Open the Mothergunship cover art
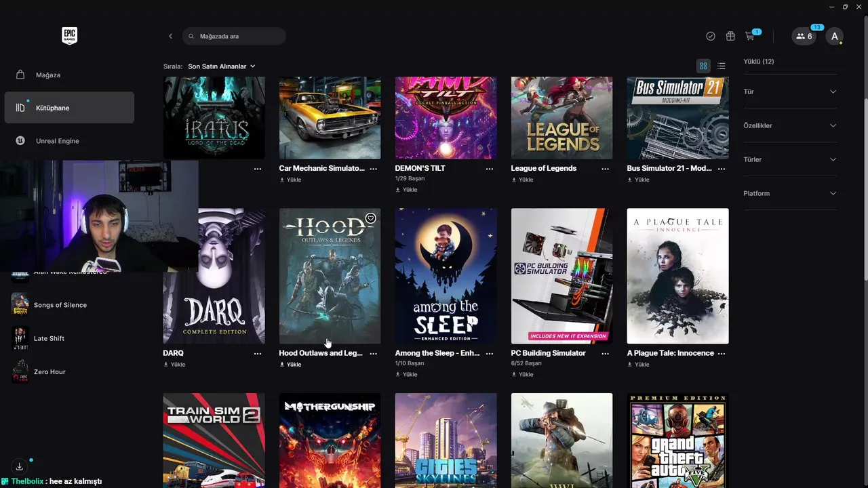Viewport: 868px width, 488px height. click(x=330, y=441)
